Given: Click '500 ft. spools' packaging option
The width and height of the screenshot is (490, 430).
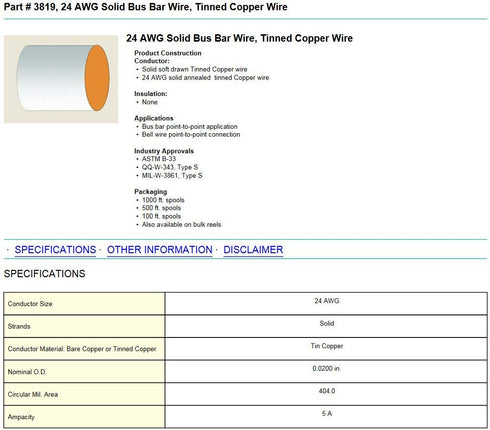Looking at the screenshot, I should pos(161,208).
